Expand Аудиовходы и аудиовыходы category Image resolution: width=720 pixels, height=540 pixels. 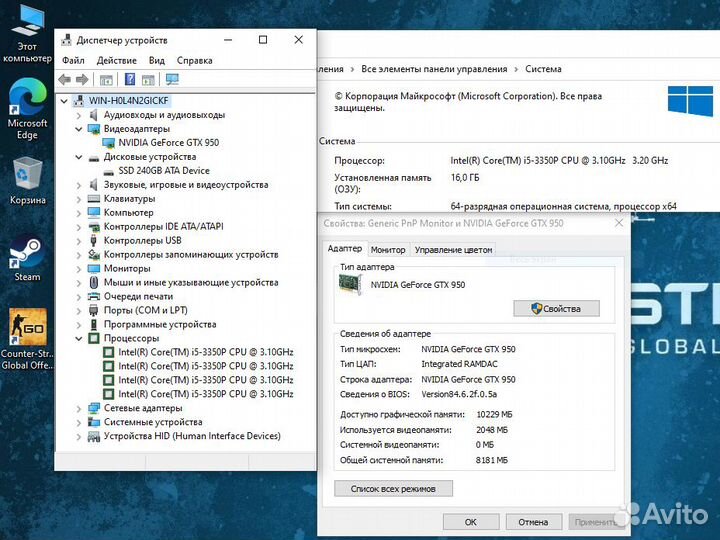(79, 115)
